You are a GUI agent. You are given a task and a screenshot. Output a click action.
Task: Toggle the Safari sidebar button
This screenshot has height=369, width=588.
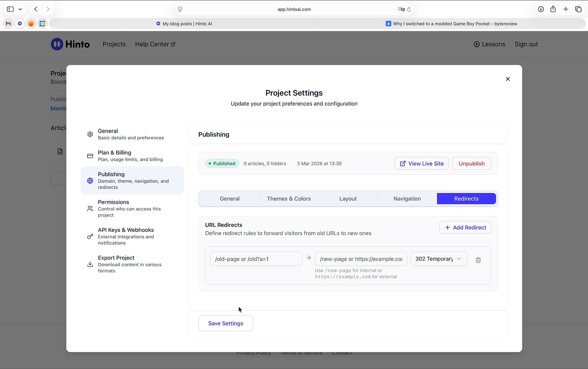(x=10, y=9)
